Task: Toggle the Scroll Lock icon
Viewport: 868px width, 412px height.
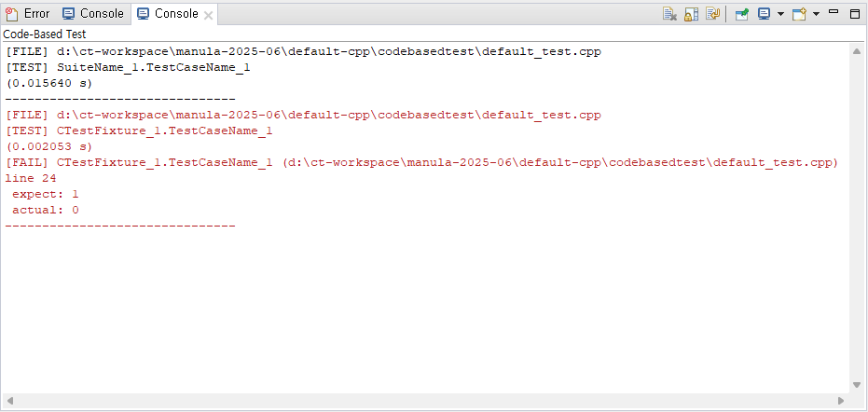Action: [691, 14]
